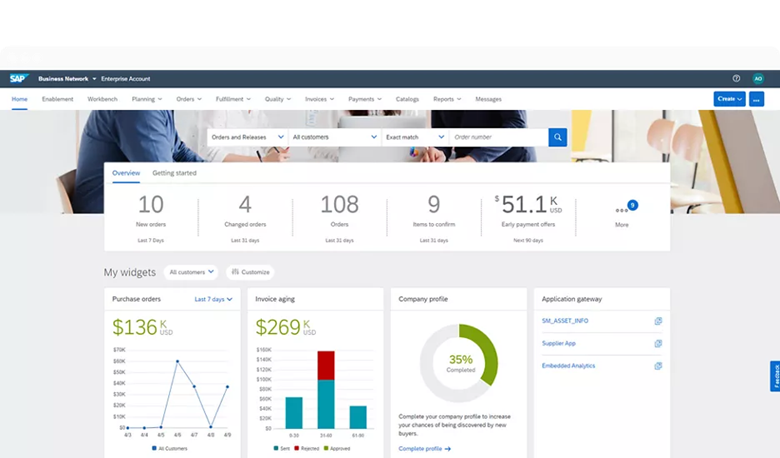780x458 pixels.
Task: Open SM_ASSET_INFO external link icon
Action: (x=657, y=321)
